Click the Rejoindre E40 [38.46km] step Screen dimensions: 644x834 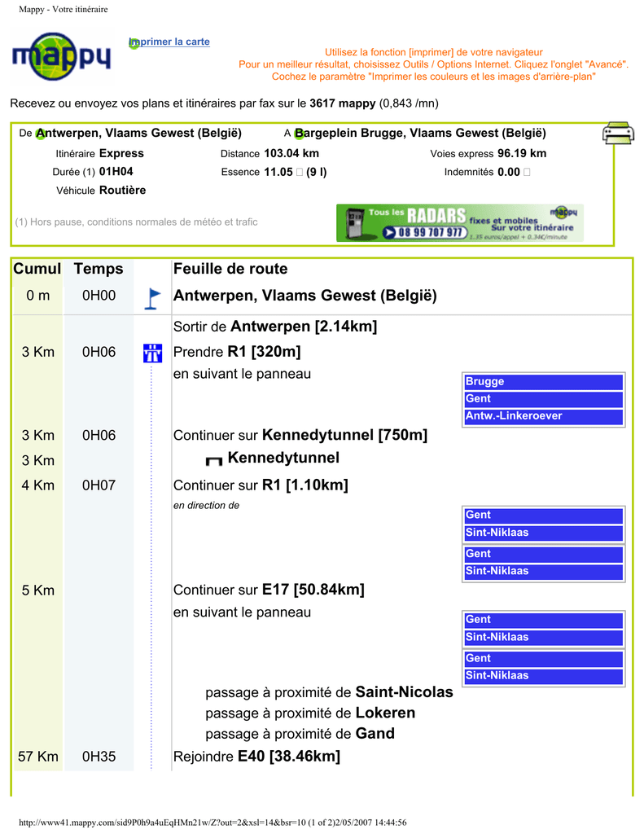click(x=256, y=757)
